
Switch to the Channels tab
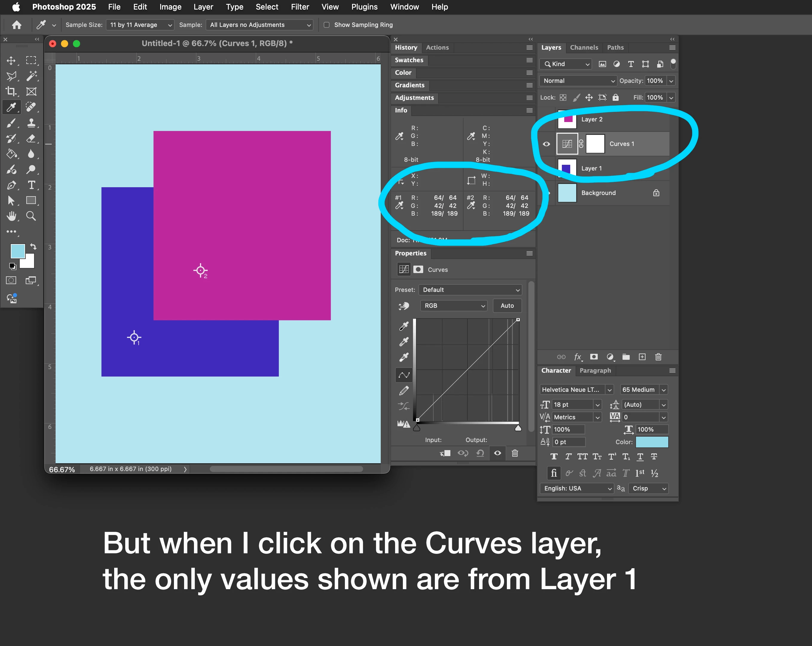584,48
